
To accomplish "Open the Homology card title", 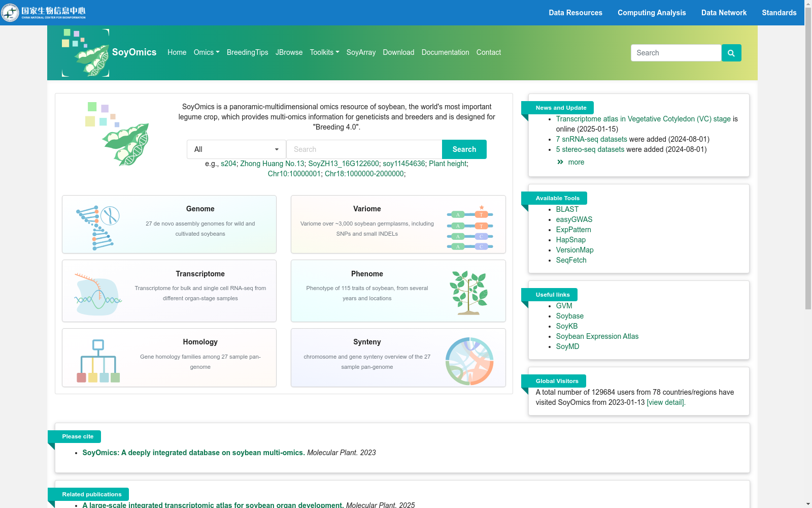I will point(200,342).
